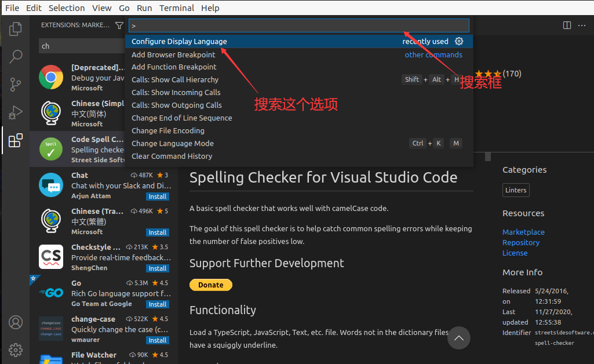This screenshot has height=364, width=594.
Task: Install the Chat extension
Action: click(158, 196)
